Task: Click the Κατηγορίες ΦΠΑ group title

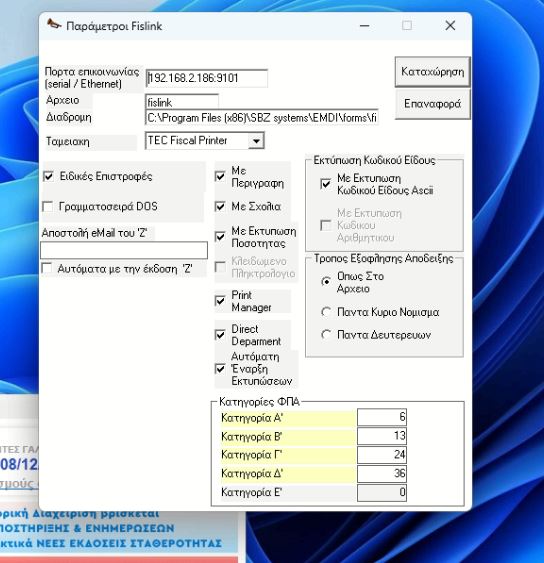Action: coord(259,401)
